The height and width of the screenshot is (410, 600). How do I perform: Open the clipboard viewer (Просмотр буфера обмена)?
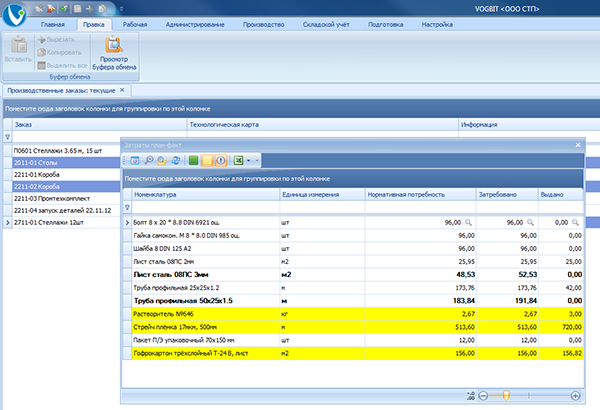click(x=113, y=50)
